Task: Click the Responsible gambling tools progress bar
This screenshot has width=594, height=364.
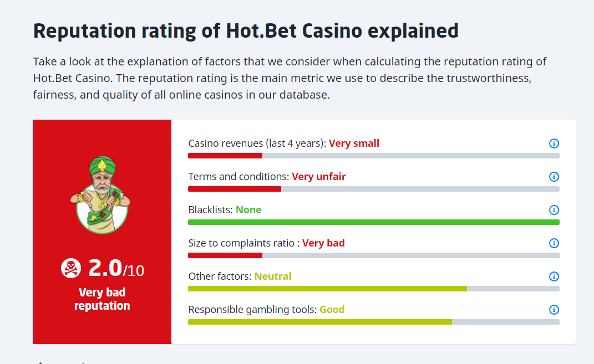Action: [373, 322]
